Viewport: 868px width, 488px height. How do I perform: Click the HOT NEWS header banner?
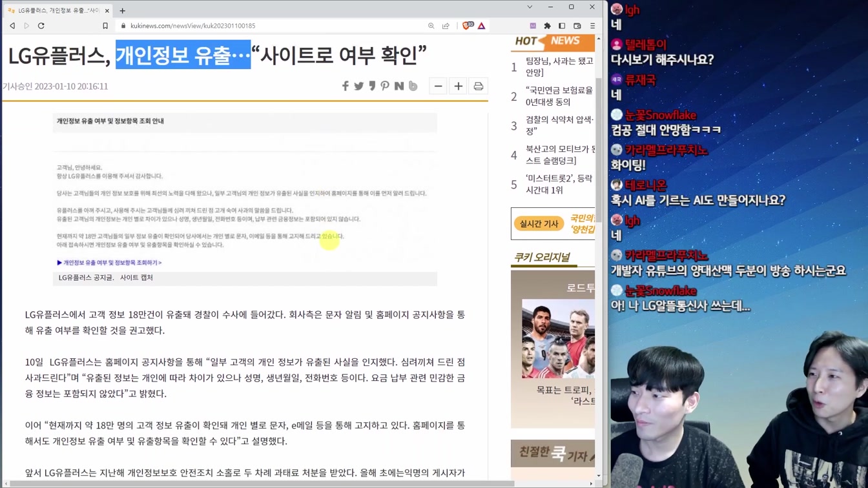tap(553, 42)
